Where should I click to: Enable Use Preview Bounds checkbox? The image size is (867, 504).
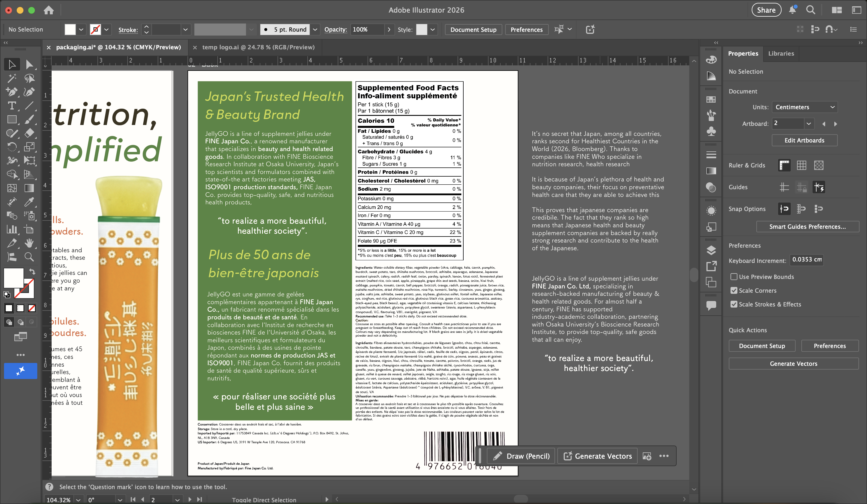(x=733, y=277)
